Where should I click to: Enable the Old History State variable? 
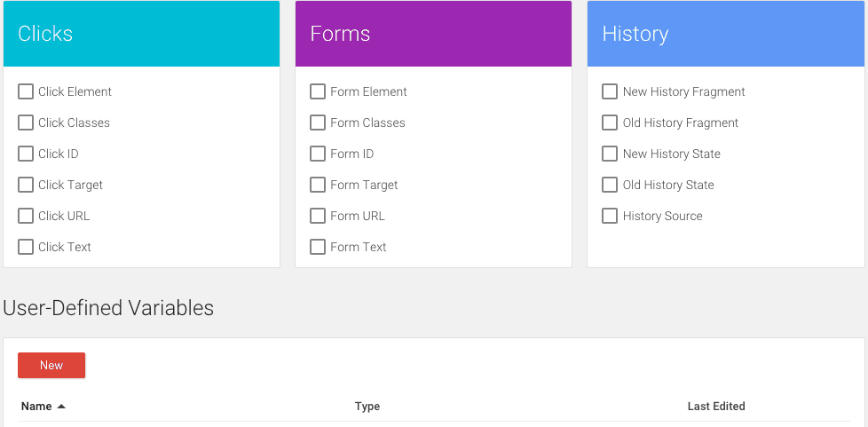click(x=610, y=185)
